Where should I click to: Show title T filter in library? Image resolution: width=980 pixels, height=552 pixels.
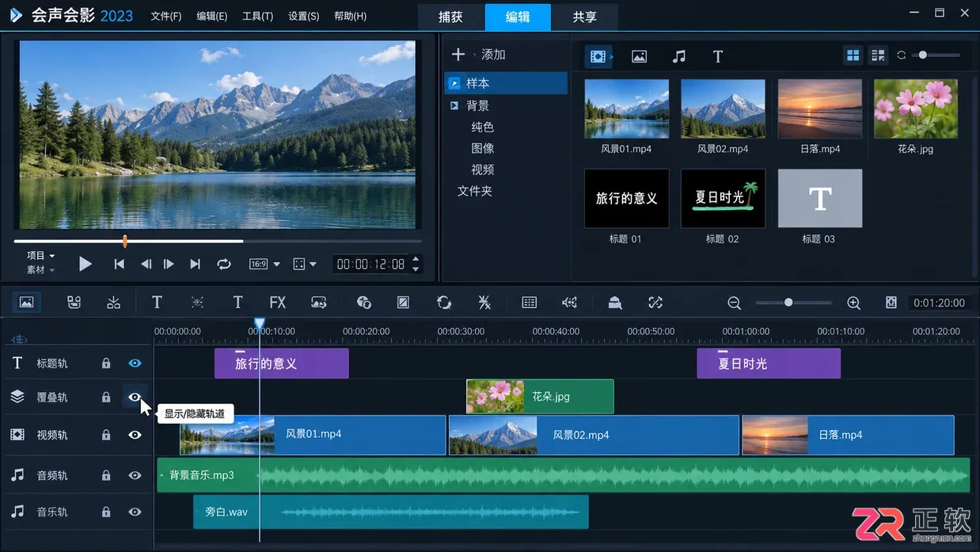pyautogui.click(x=718, y=56)
